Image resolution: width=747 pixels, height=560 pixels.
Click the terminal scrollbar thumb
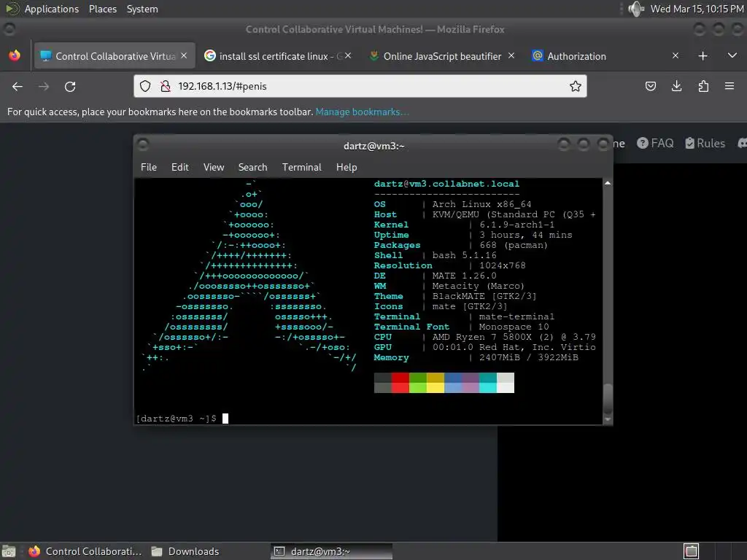click(x=608, y=399)
